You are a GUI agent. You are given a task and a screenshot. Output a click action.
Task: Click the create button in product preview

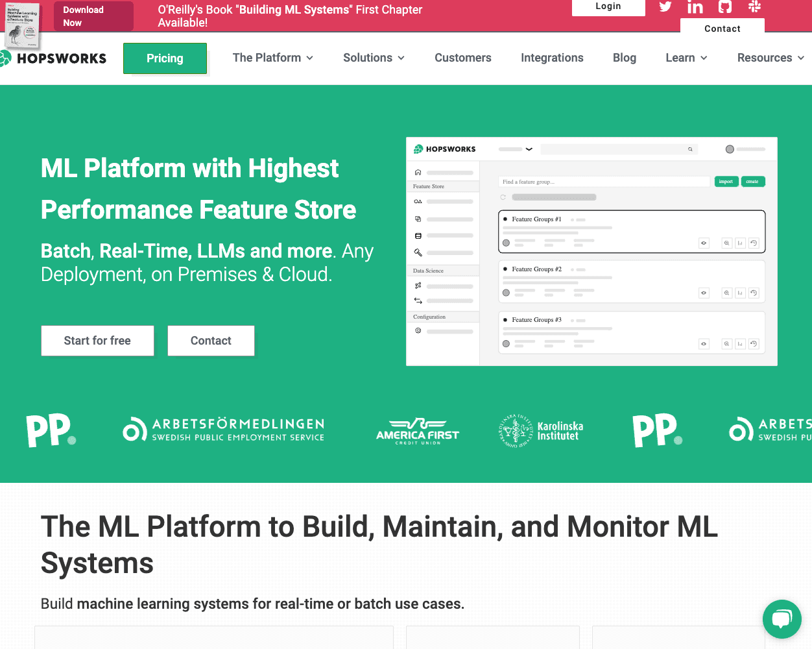pos(752,182)
